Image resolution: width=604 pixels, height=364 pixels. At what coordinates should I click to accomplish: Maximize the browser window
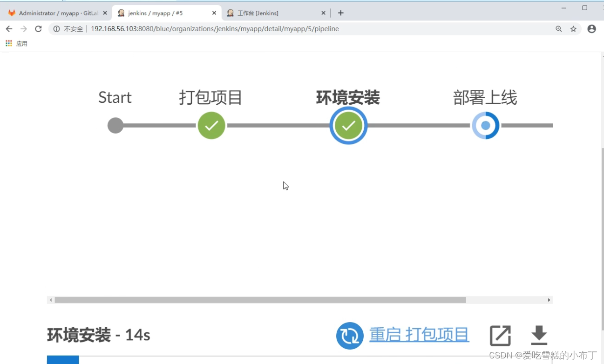pyautogui.click(x=585, y=8)
